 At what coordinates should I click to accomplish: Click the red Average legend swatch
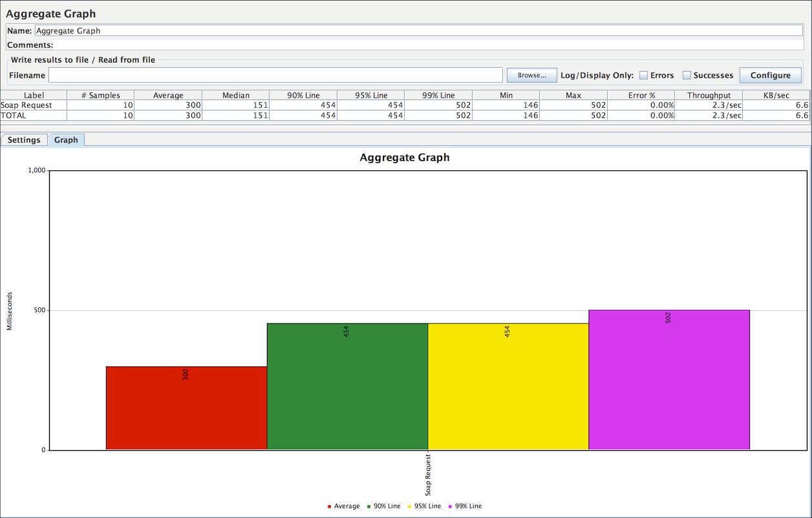pyautogui.click(x=330, y=506)
